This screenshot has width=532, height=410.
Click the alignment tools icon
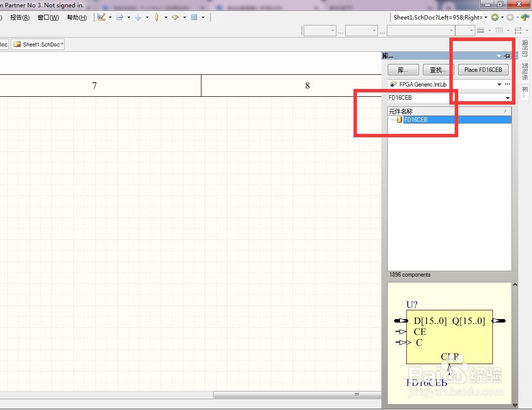(119, 17)
